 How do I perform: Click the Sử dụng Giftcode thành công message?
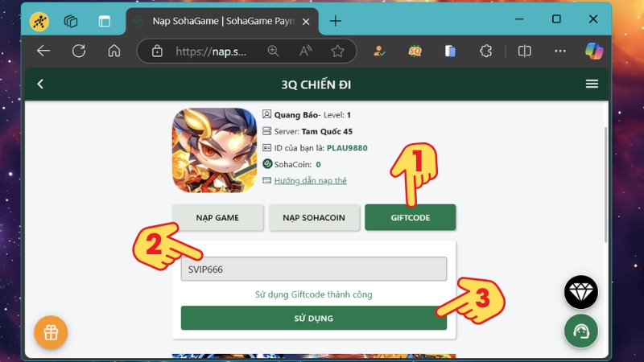point(314,294)
